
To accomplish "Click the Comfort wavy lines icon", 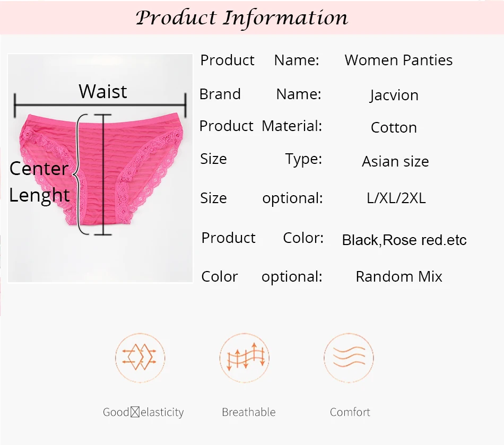I will (x=349, y=357).
